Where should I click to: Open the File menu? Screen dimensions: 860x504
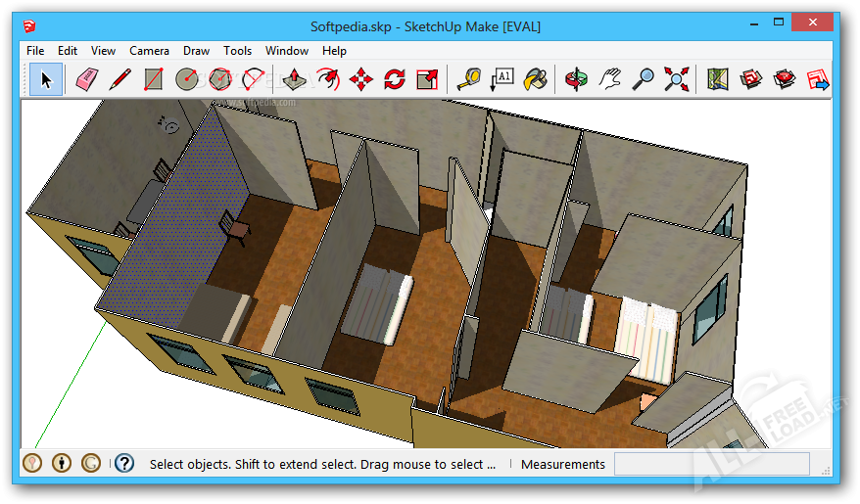click(35, 51)
